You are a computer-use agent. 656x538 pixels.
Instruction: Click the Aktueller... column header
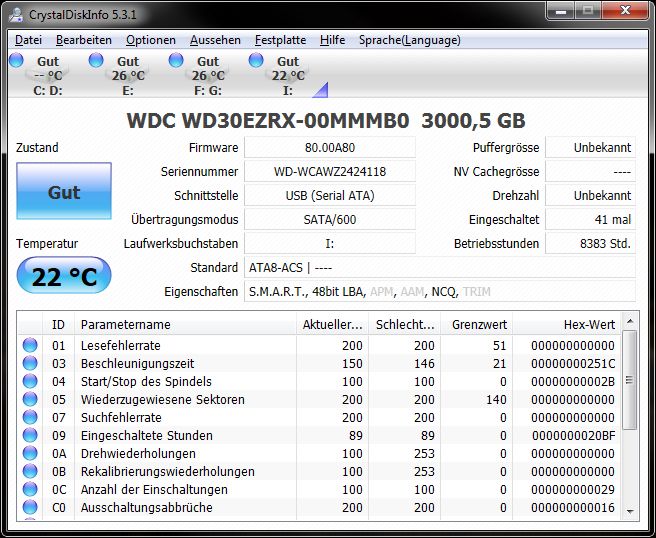coord(333,325)
